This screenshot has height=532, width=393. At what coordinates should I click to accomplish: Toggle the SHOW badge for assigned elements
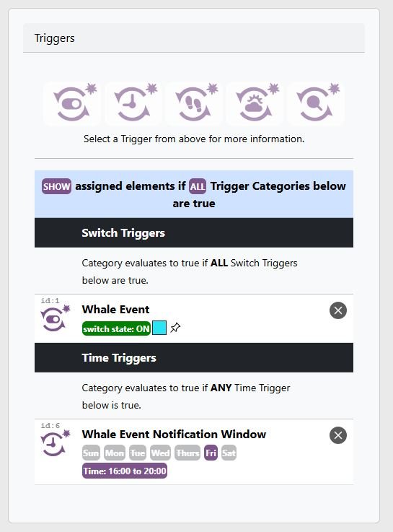pyautogui.click(x=56, y=186)
